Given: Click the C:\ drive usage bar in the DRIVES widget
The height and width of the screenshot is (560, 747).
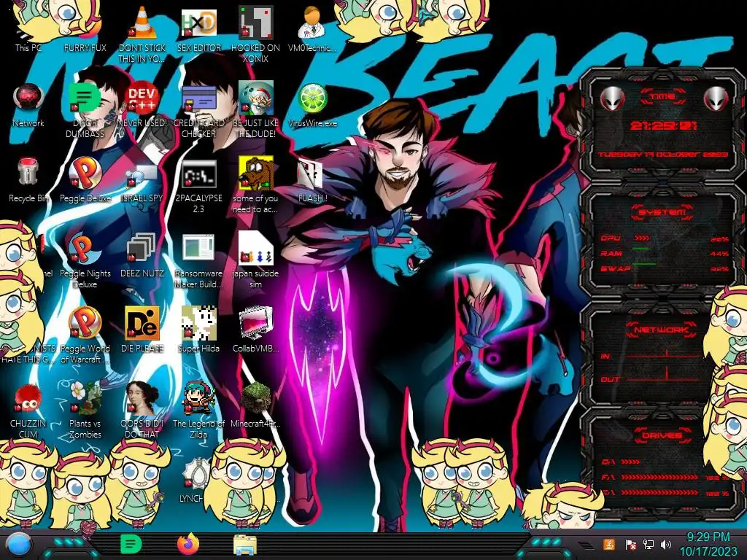Looking at the screenshot, I should click(631, 462).
